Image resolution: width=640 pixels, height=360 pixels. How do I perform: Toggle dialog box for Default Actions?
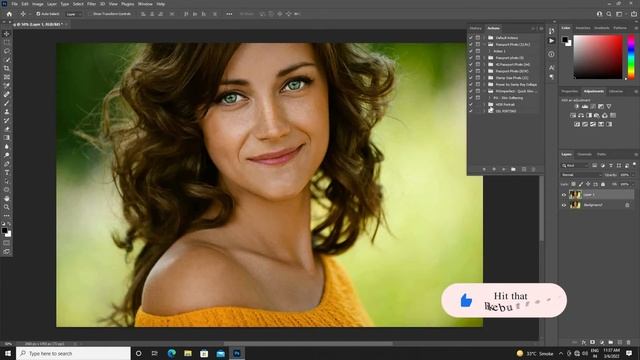tap(478, 38)
